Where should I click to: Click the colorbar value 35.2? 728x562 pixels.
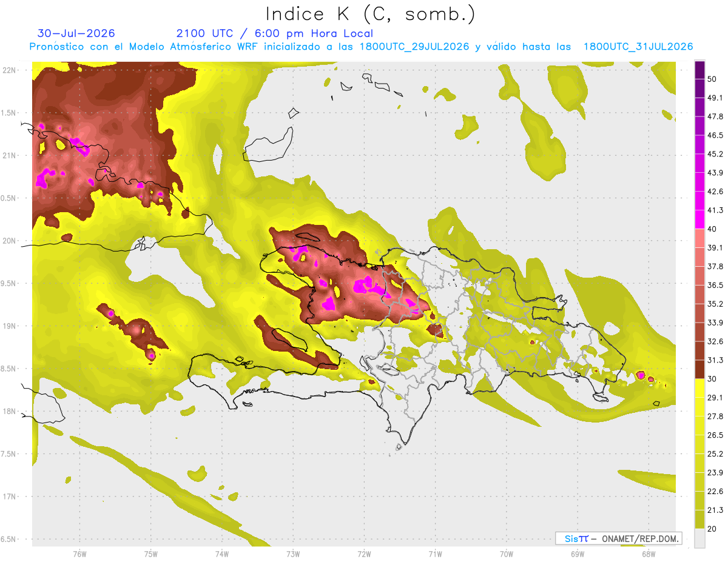[715, 304]
